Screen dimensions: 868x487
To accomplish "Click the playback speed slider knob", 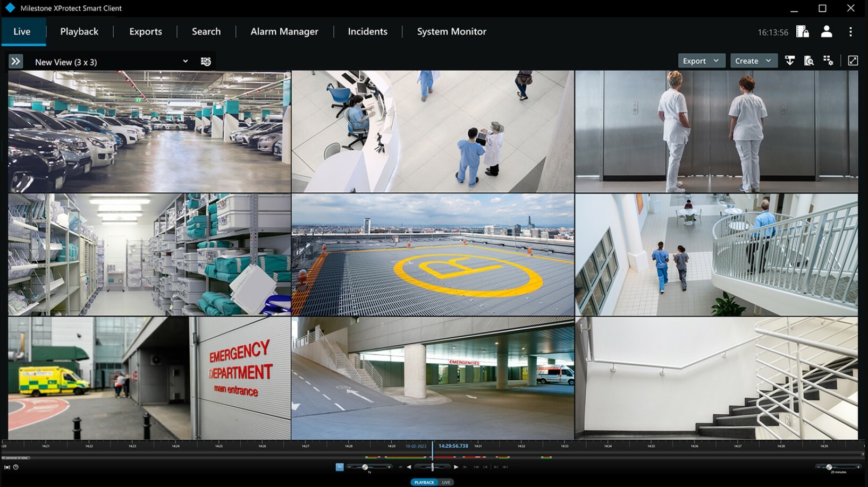I will point(365,467).
